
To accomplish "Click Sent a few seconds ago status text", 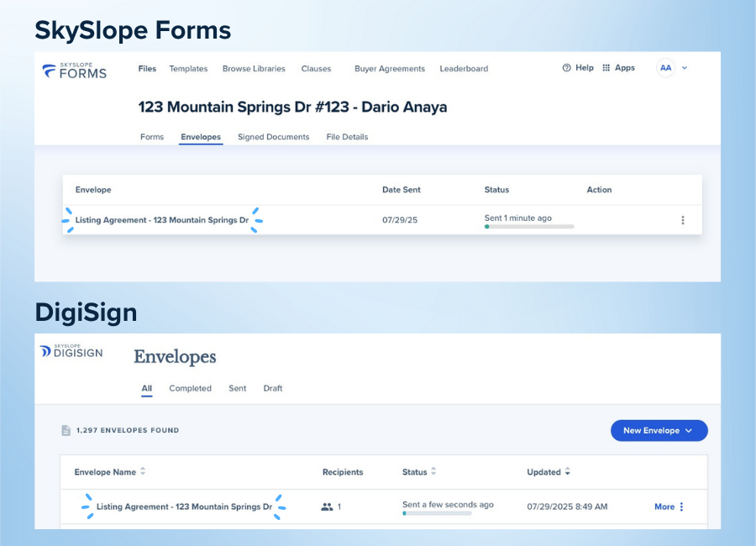I will (x=448, y=505).
